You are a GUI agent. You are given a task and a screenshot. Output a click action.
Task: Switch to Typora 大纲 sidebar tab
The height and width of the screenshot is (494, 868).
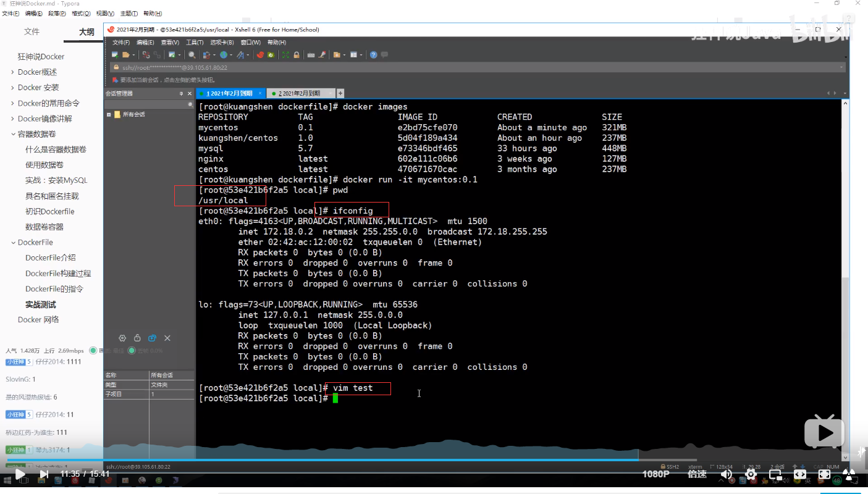click(x=86, y=31)
